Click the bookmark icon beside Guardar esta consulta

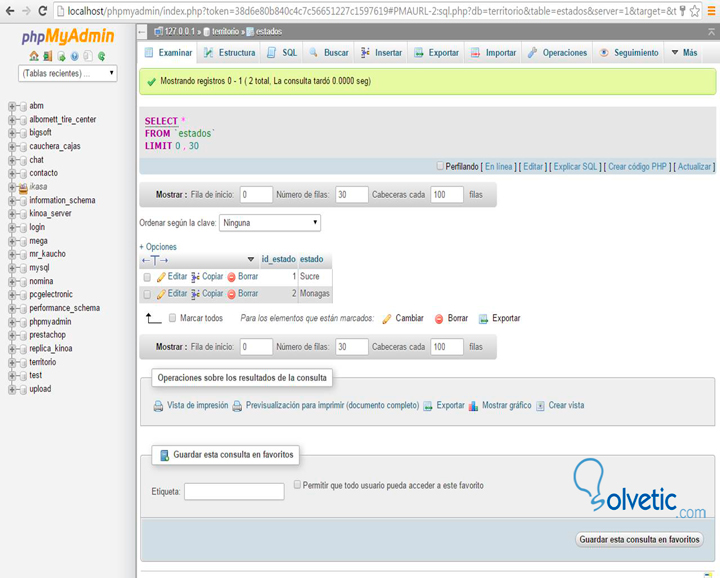(164, 455)
